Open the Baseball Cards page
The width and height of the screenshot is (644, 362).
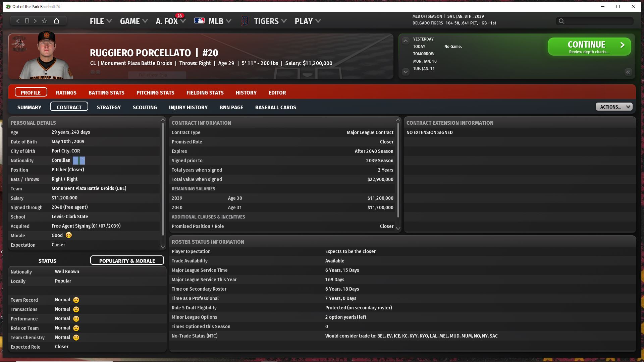point(275,107)
